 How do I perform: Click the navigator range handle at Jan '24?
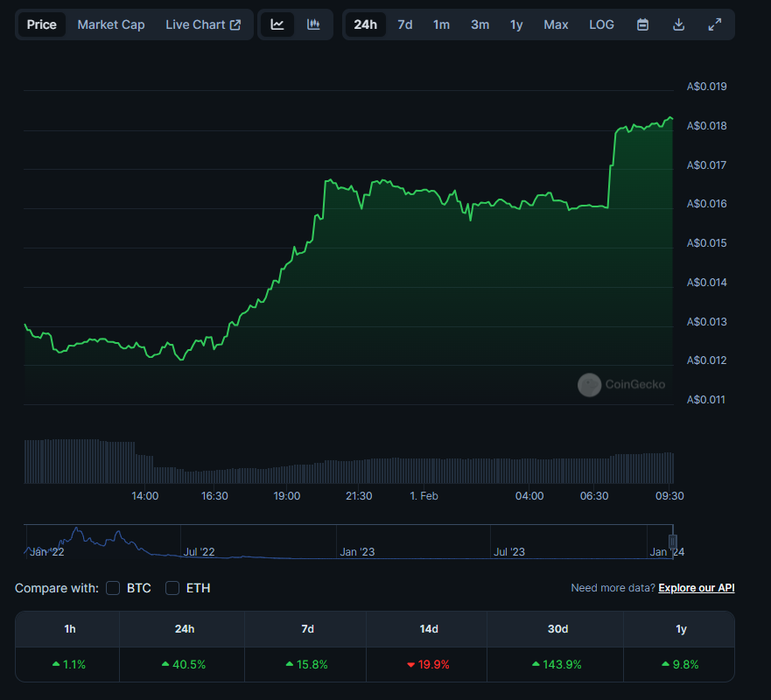[x=673, y=542]
